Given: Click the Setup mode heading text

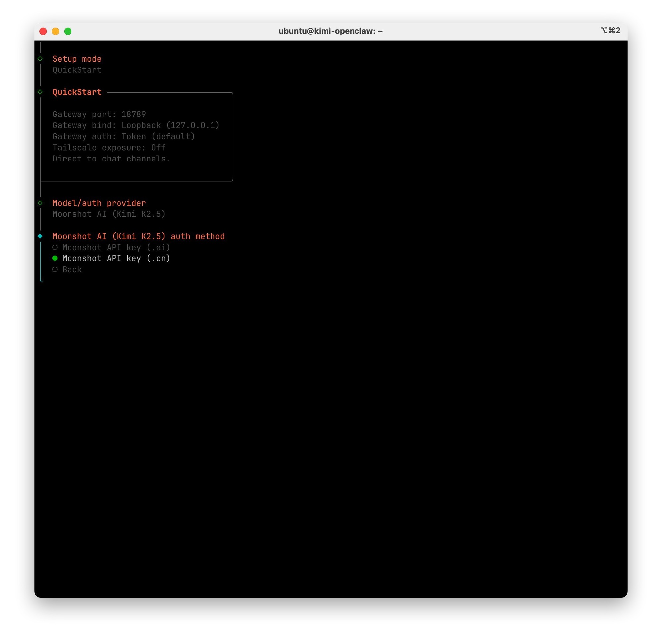Looking at the screenshot, I should (77, 59).
